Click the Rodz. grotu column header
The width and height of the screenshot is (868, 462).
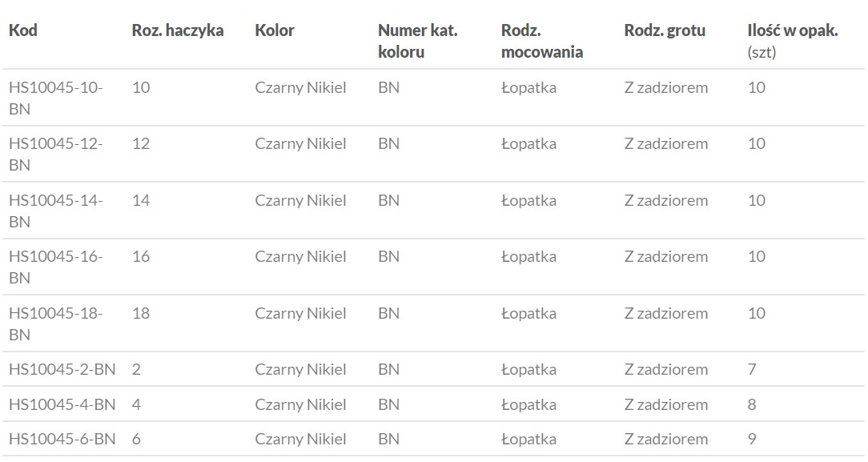coord(665,30)
